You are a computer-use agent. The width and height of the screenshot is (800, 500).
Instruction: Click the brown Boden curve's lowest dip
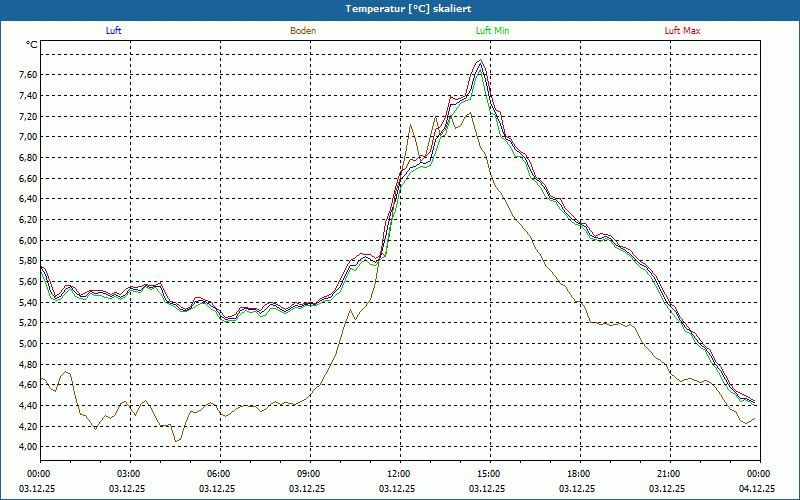[x=177, y=440]
